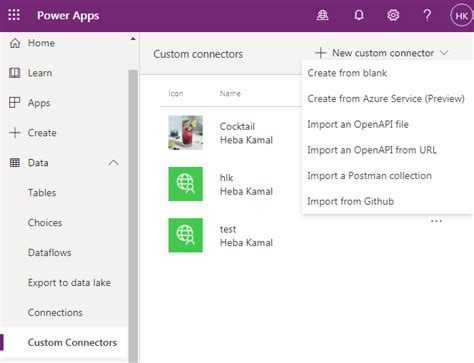Screen dimensions: 474x363
Task: Choose Import an OpenAPI file
Action: pyautogui.click(x=358, y=124)
